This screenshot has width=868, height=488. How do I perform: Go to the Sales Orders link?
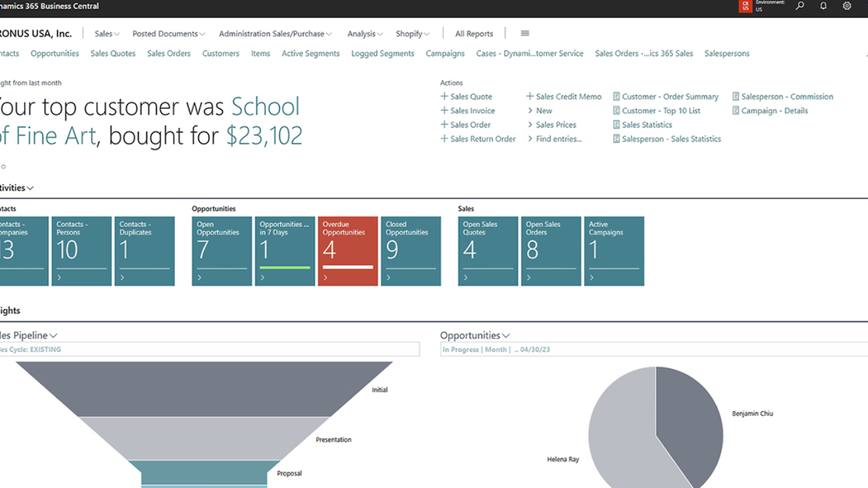coord(169,53)
